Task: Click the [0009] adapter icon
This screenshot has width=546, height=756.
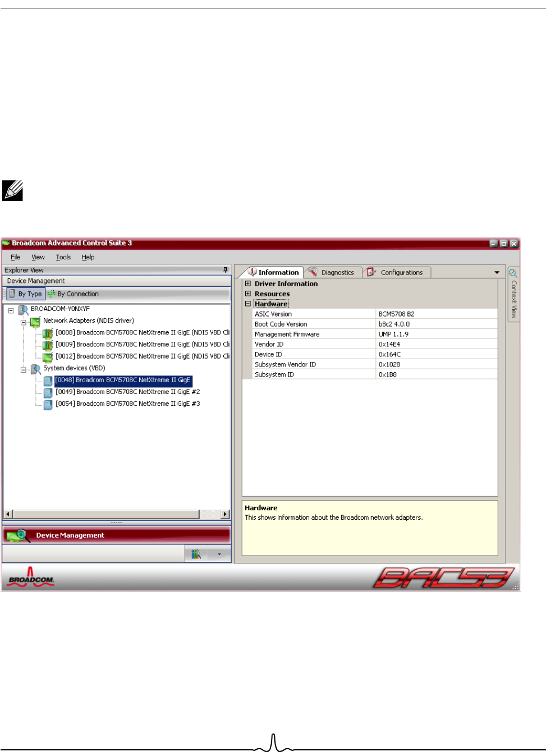Action: 48,345
